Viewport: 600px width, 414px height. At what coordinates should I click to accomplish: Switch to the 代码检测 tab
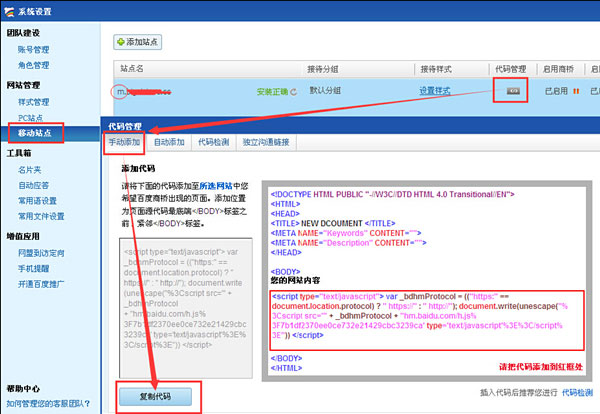(x=214, y=142)
